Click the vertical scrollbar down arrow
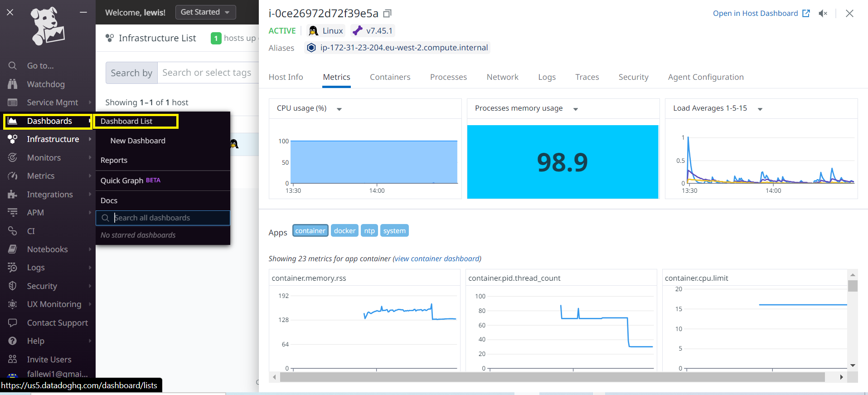 point(853,366)
